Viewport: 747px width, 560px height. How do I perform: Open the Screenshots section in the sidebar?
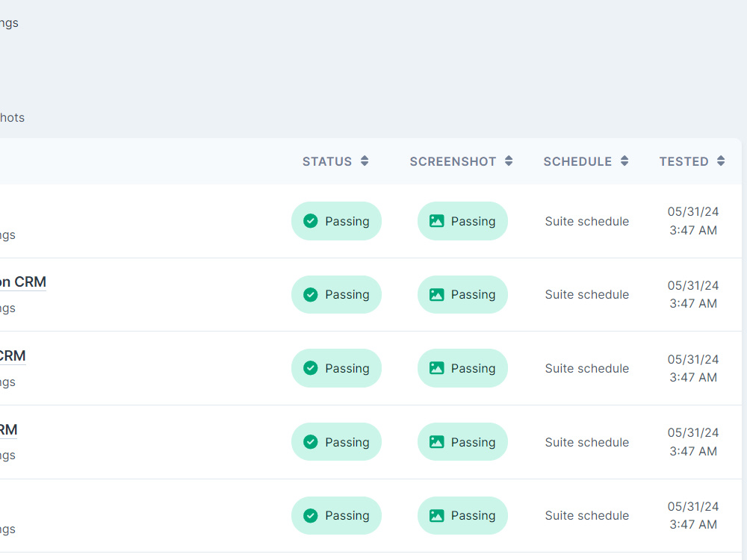12,117
